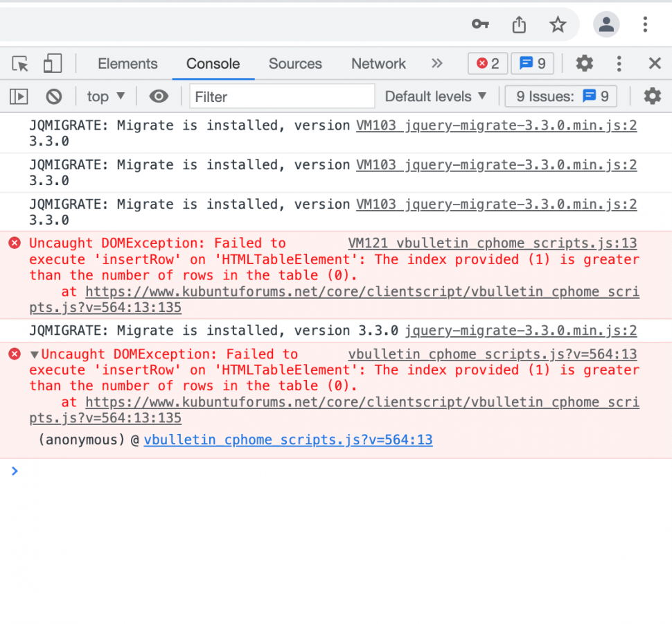Viewport: 672px width, 624px height.
Task: Open third VM103 jquery-migrate-3.3.0.min.js:2 source link
Action: point(496,204)
